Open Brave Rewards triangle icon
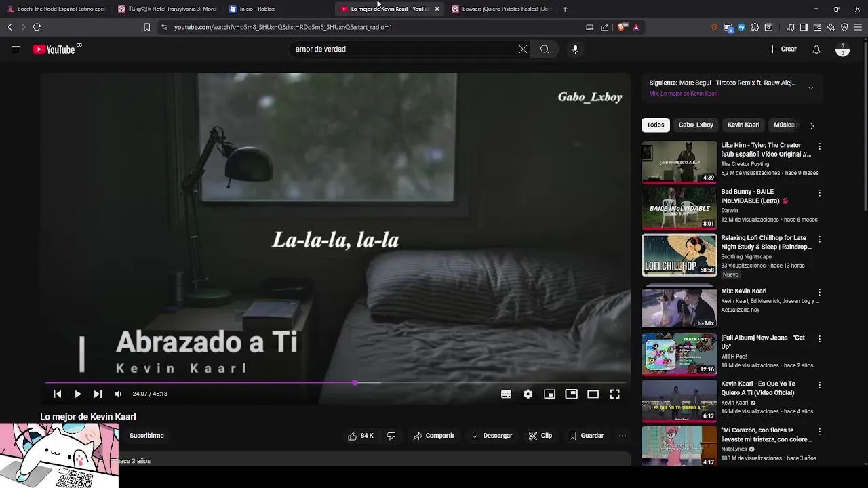Viewport: 868px width, 488px height. pos(636,27)
